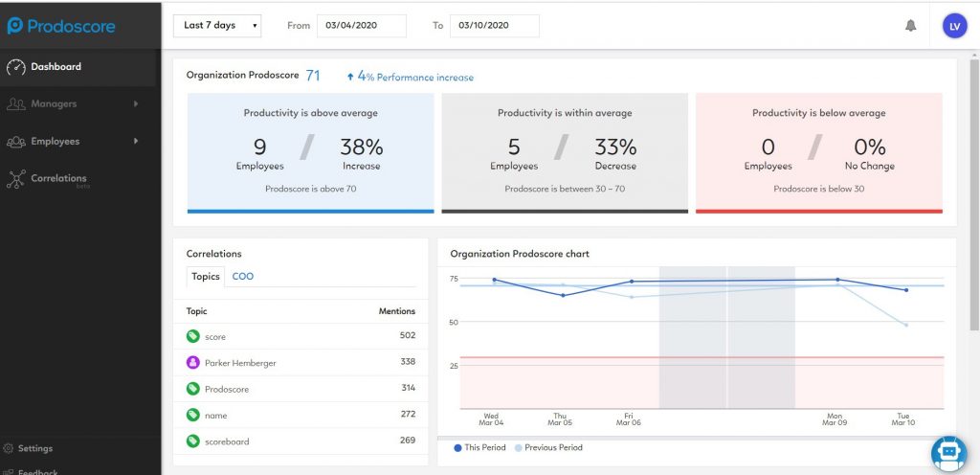The image size is (980, 475).
Task: Click Wed Mar 04 data point on chart
Action: [x=495, y=280]
